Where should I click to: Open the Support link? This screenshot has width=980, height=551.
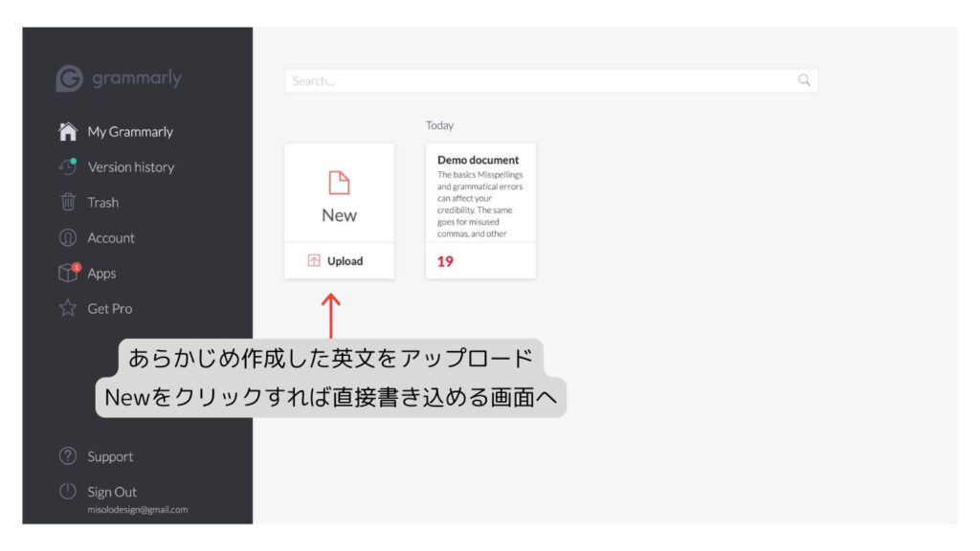(x=110, y=456)
